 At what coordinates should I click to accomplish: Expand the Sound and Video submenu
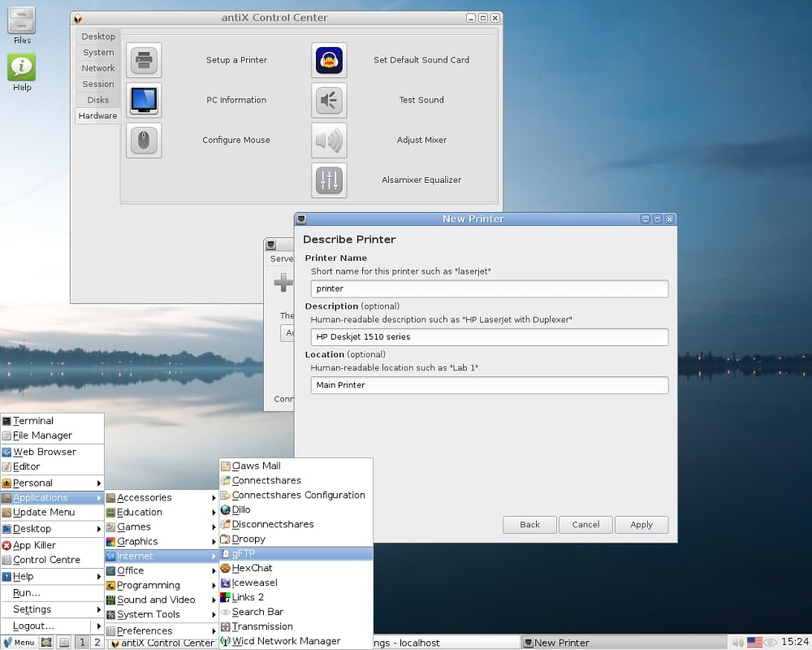153,600
